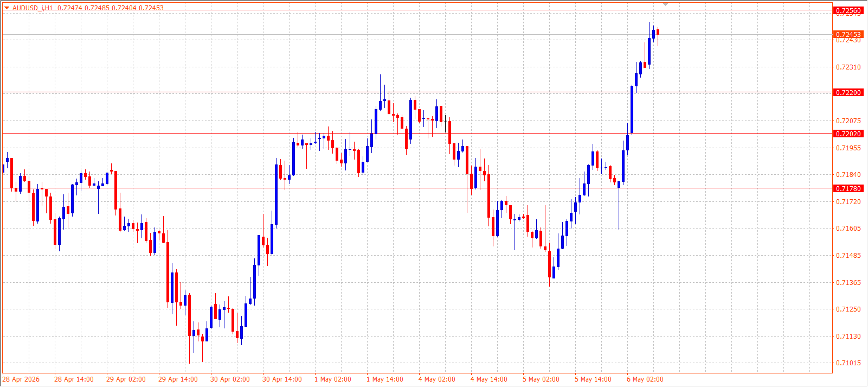
Task: Select the 0.72020 level price label
Action: pyautogui.click(x=848, y=134)
